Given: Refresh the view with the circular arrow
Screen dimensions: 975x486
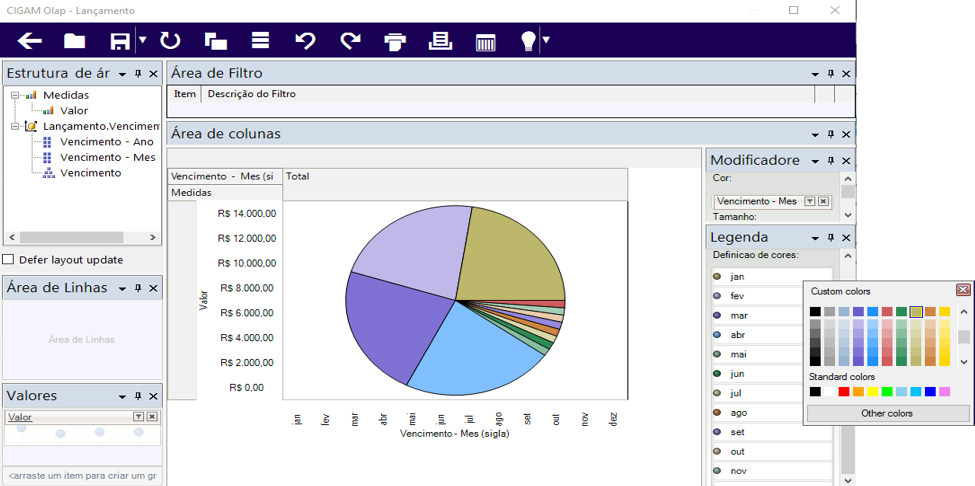Looking at the screenshot, I should coord(170,41).
